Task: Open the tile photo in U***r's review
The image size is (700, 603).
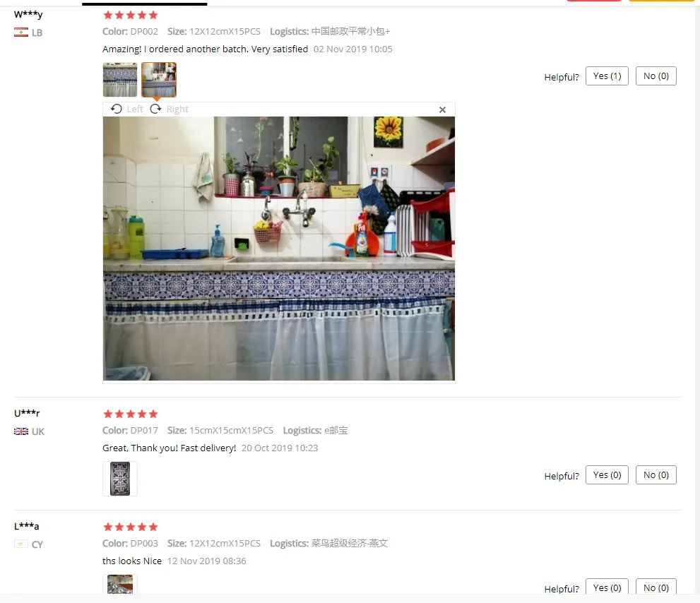Action: coord(120,479)
